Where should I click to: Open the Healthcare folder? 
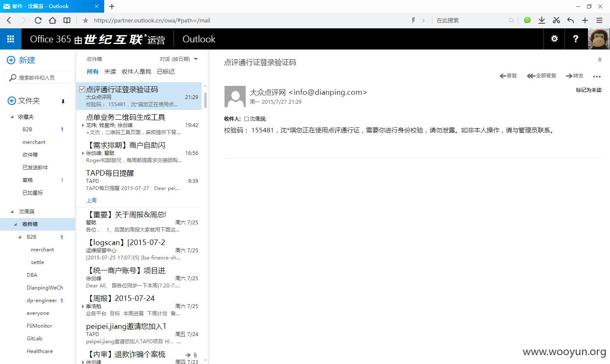(40, 351)
